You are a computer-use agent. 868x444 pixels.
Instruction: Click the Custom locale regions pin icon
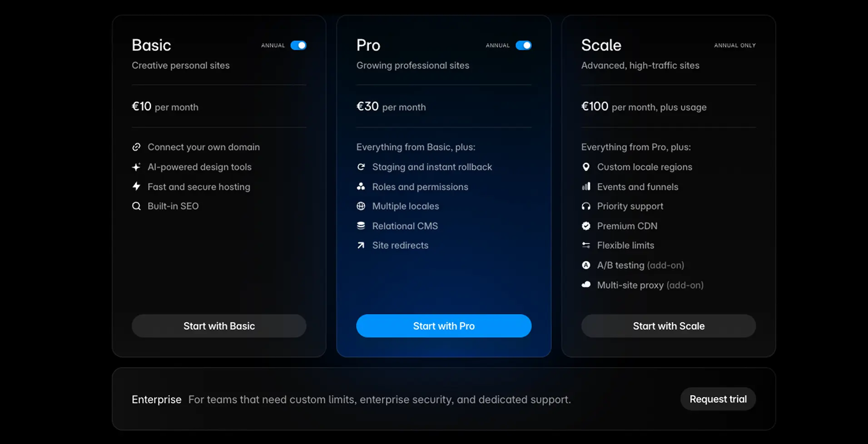pos(586,167)
